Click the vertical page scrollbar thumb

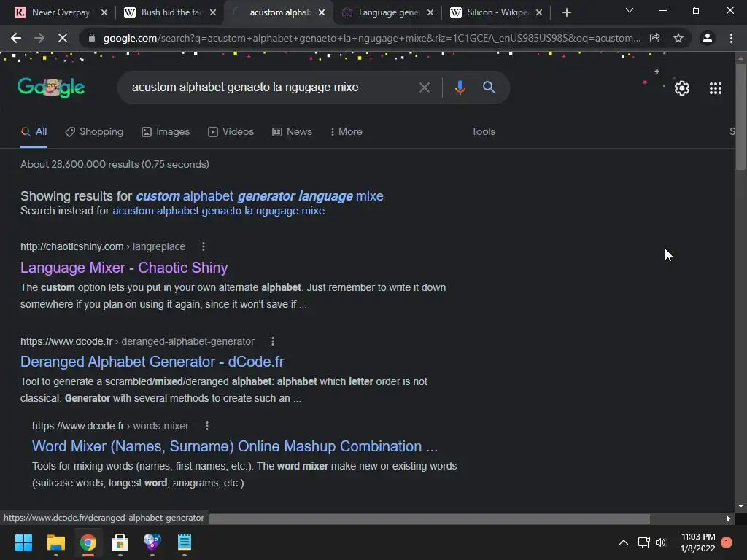pyautogui.click(x=740, y=117)
